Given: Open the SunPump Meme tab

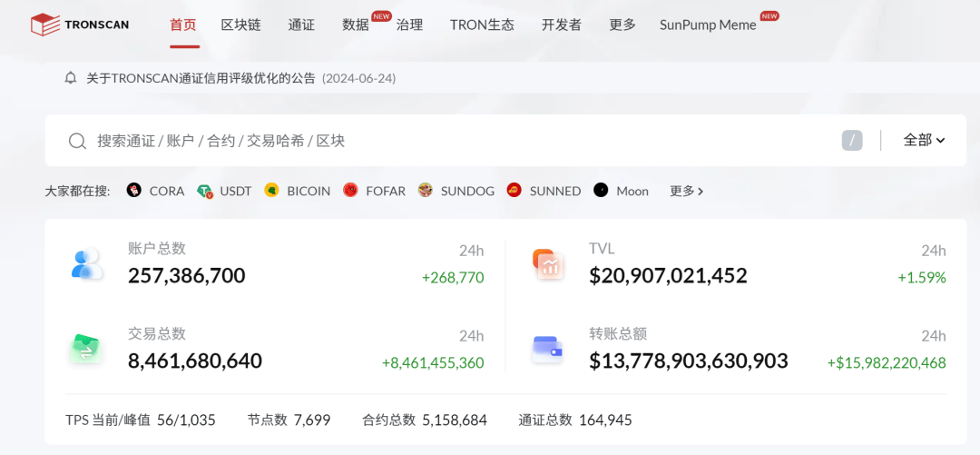Looking at the screenshot, I should tap(708, 25).
